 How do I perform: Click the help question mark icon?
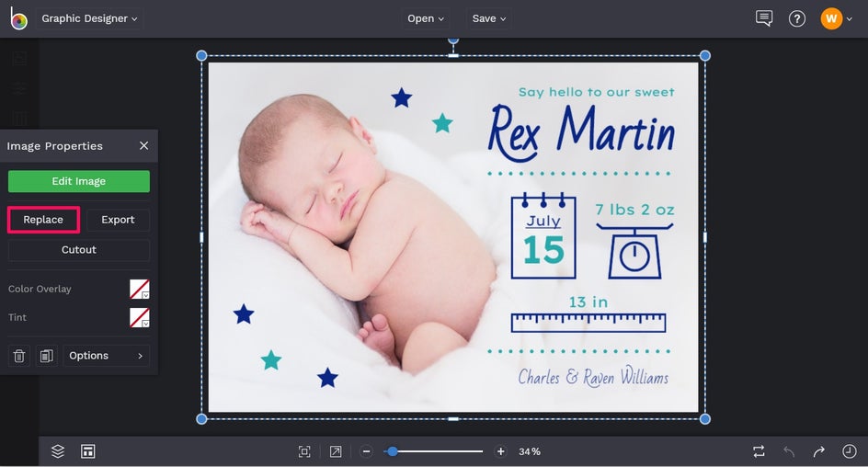(x=797, y=18)
